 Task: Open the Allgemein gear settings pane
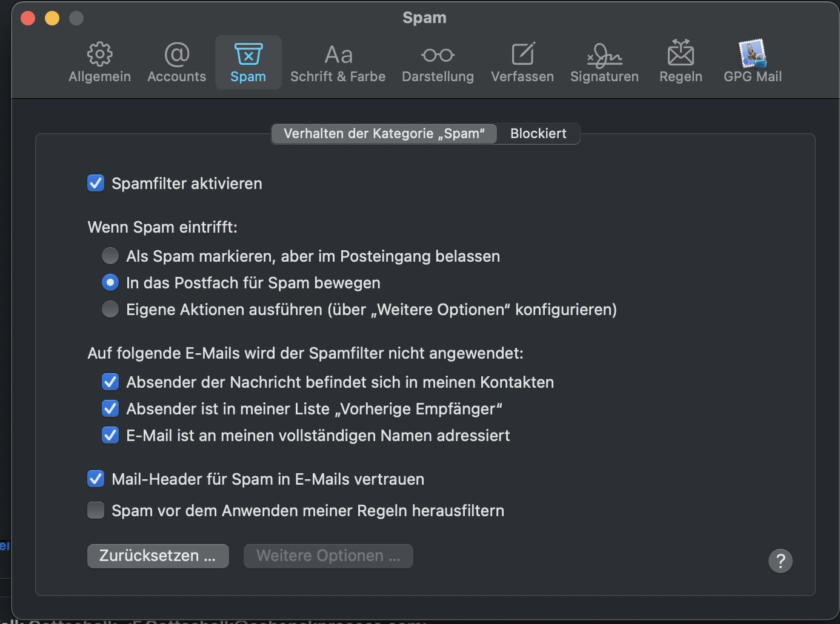pos(99,62)
